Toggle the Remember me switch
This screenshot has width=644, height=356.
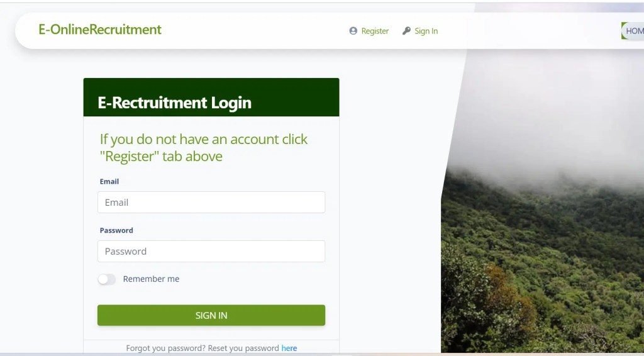[106, 279]
